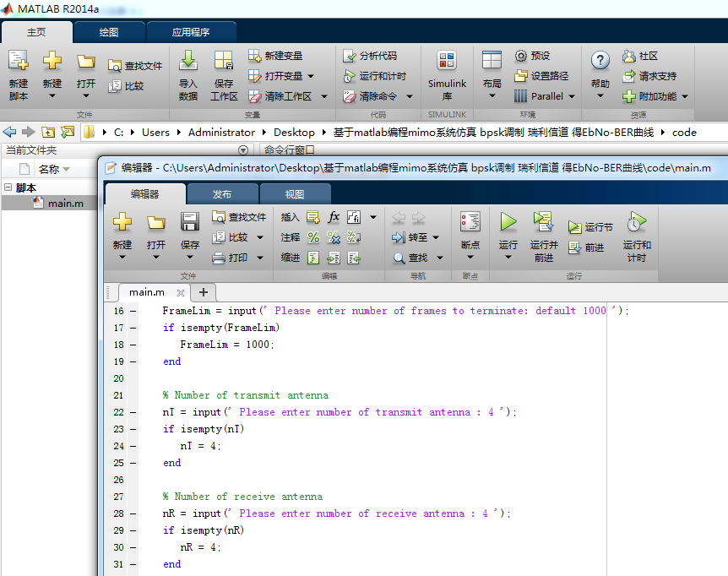Image resolution: width=728 pixels, height=576 pixels.
Task: Switch to the Publish (发布) tab
Action: pos(222,194)
